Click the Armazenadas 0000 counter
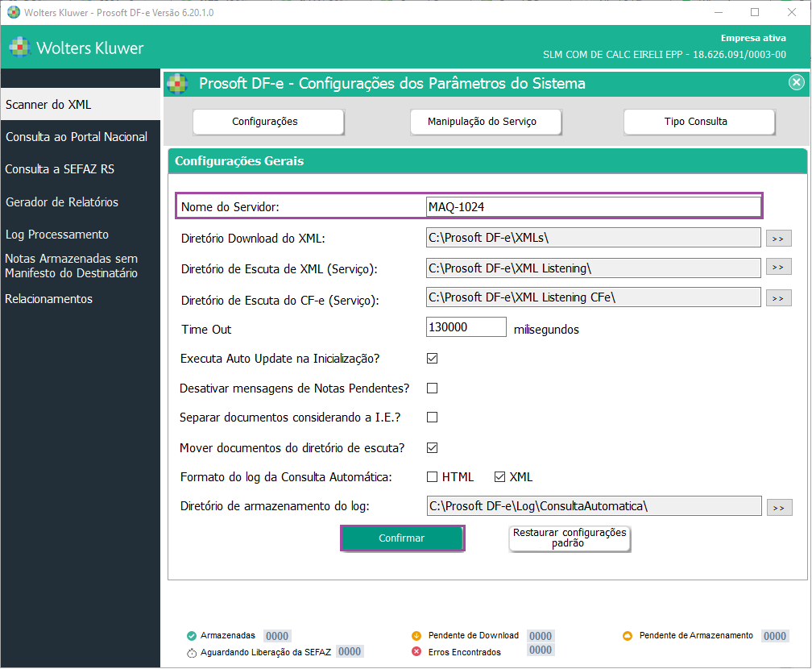This screenshot has height=669, width=812. pos(277,636)
